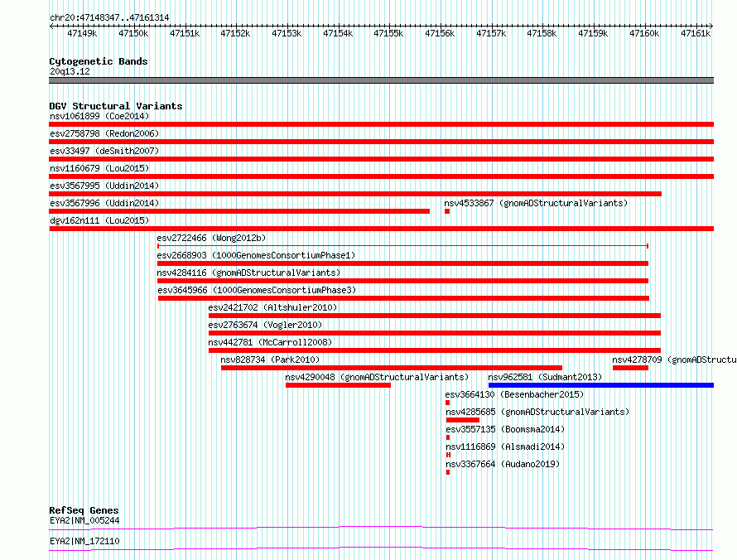Select esv3664130 (Besenbacher2015) label

514,394
